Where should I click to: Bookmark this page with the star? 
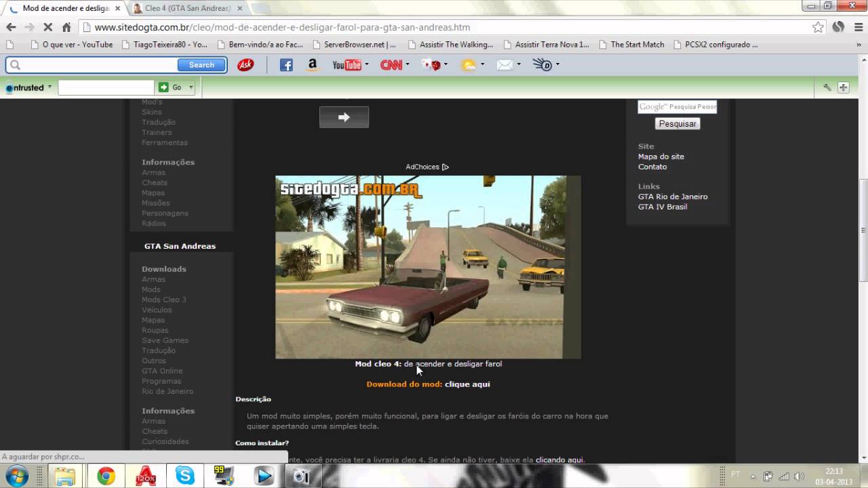pos(818,27)
